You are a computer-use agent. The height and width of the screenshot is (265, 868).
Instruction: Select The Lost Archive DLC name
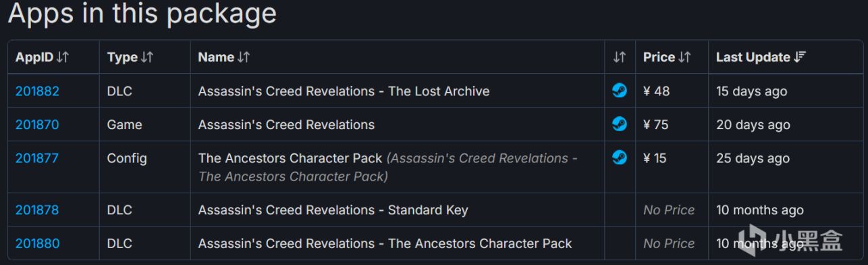[344, 91]
